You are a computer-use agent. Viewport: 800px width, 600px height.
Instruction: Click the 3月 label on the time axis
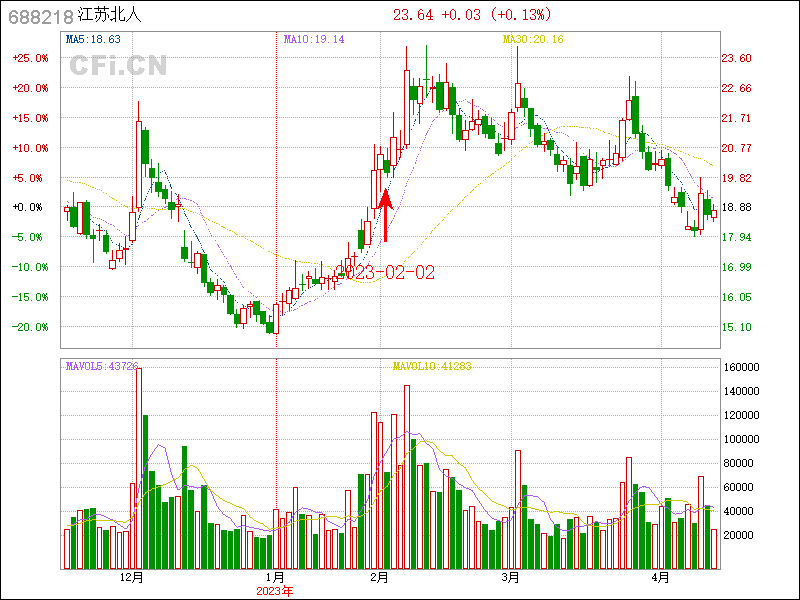point(511,577)
